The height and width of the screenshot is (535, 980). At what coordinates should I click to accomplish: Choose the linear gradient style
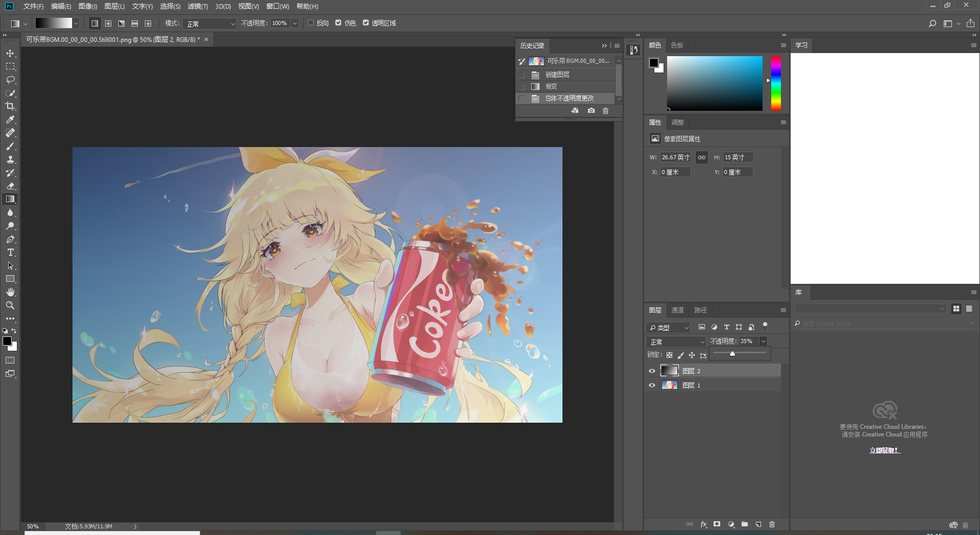tap(95, 23)
